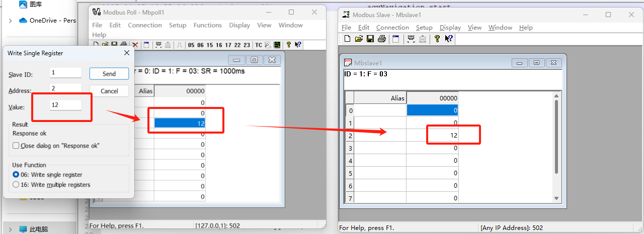Click TC test center button in Modbus Poll
The image size is (644, 234).
point(258,45)
